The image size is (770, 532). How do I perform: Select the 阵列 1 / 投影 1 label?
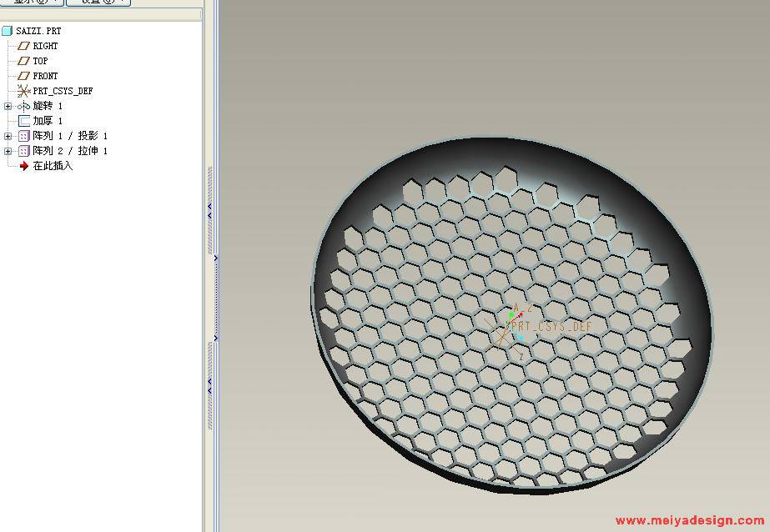click(x=70, y=136)
